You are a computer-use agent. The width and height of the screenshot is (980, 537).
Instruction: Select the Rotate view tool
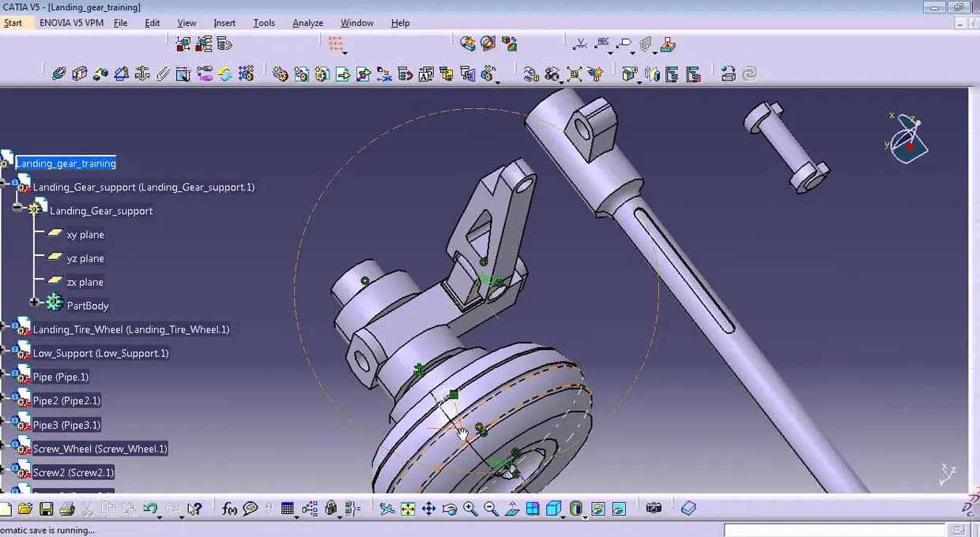point(449,509)
